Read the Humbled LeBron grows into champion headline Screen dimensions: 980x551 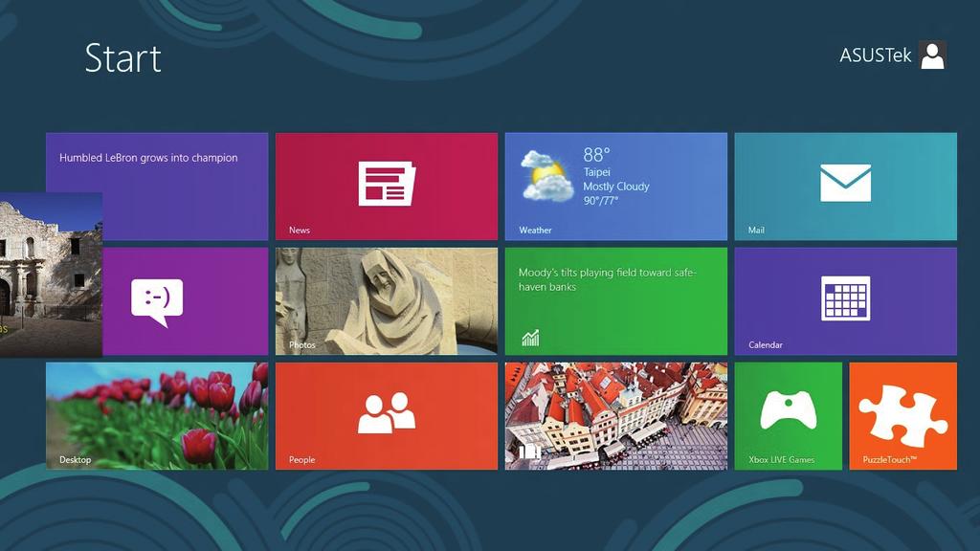(148, 158)
